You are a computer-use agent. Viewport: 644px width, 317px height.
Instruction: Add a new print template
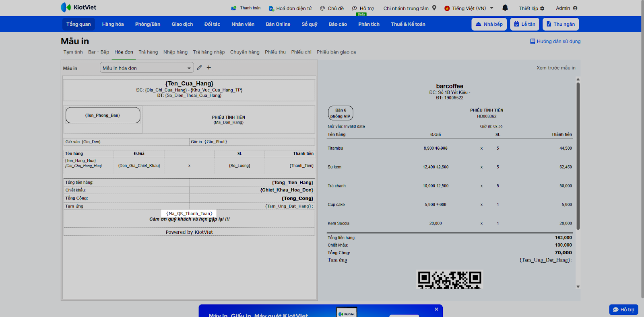209,68
